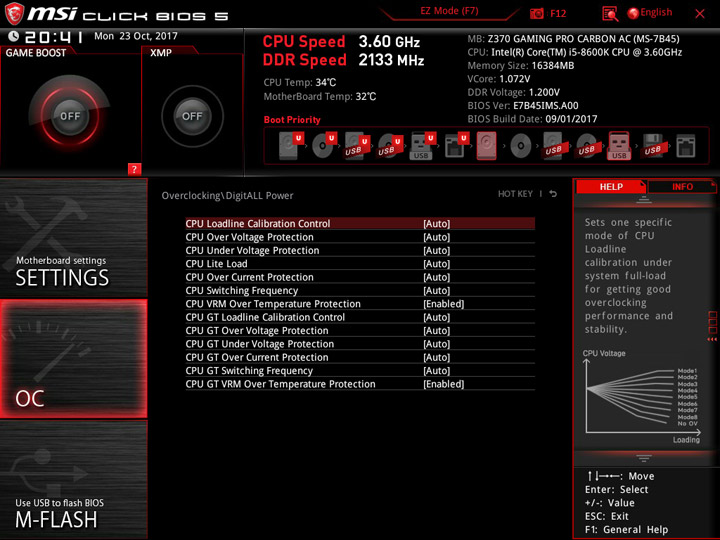Click the legacy CD/DVD boot icon without badge
The width and height of the screenshot is (720, 540).
click(x=520, y=146)
